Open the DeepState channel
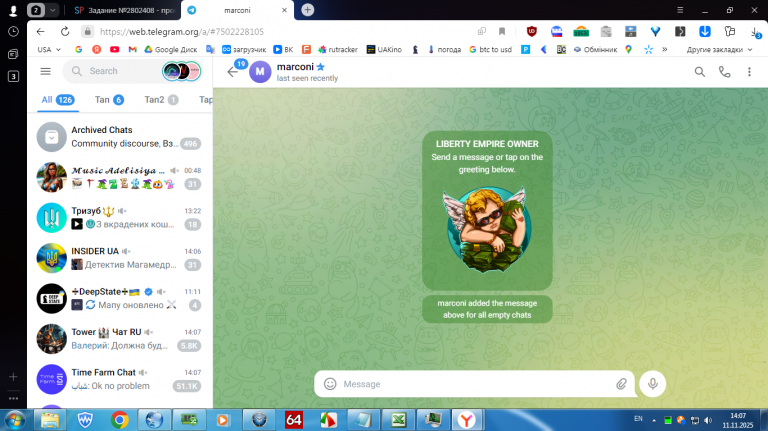 click(x=120, y=298)
